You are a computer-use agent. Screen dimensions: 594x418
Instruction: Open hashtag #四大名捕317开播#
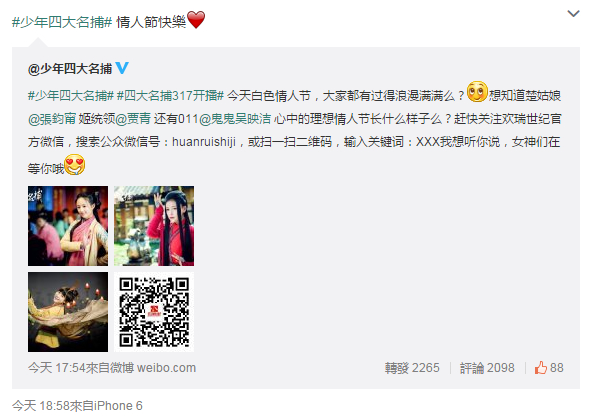(x=170, y=95)
